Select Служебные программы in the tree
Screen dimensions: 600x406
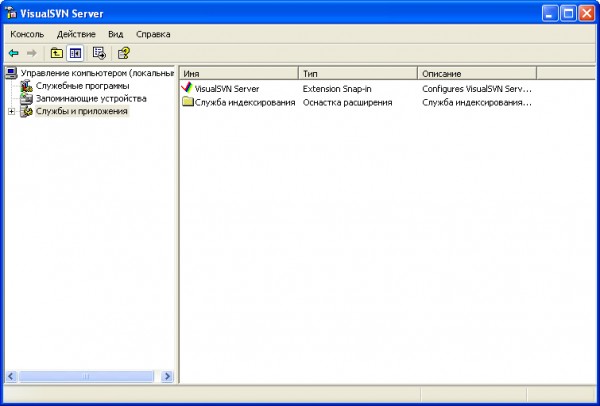click(83, 86)
